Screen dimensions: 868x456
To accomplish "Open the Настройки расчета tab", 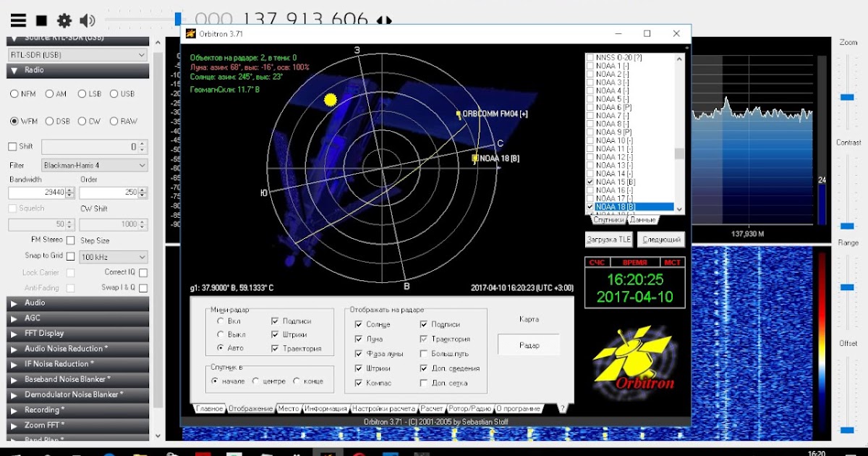I will (x=383, y=409).
